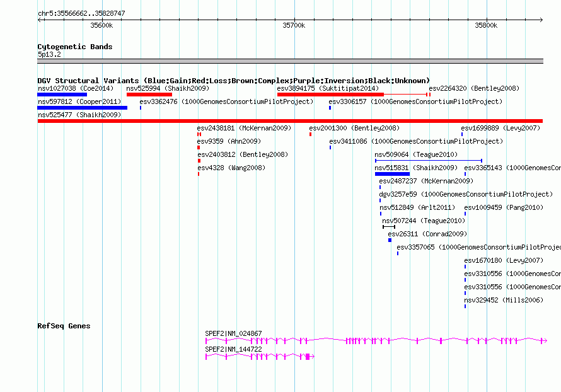Click the 35700k ruler tick label
Viewport: 561px width, 392px height.
click(x=294, y=25)
